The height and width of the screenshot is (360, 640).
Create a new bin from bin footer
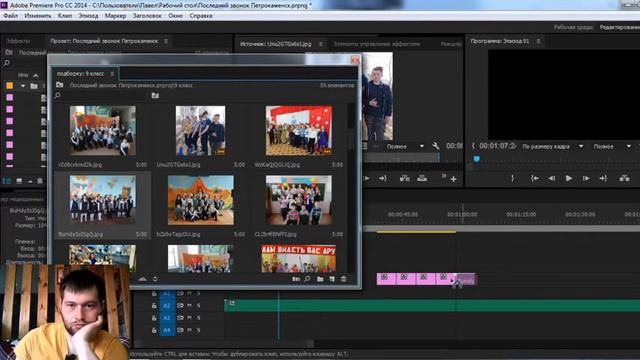(x=320, y=279)
